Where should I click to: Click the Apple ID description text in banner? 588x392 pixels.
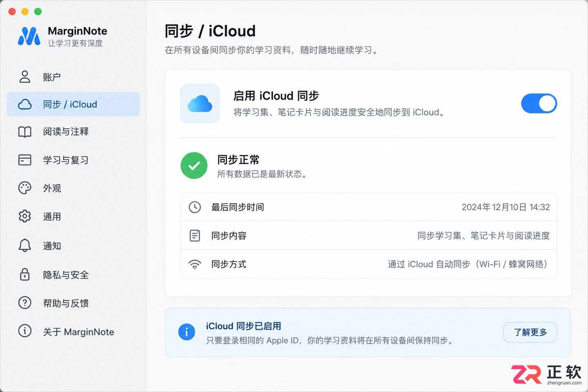click(330, 340)
